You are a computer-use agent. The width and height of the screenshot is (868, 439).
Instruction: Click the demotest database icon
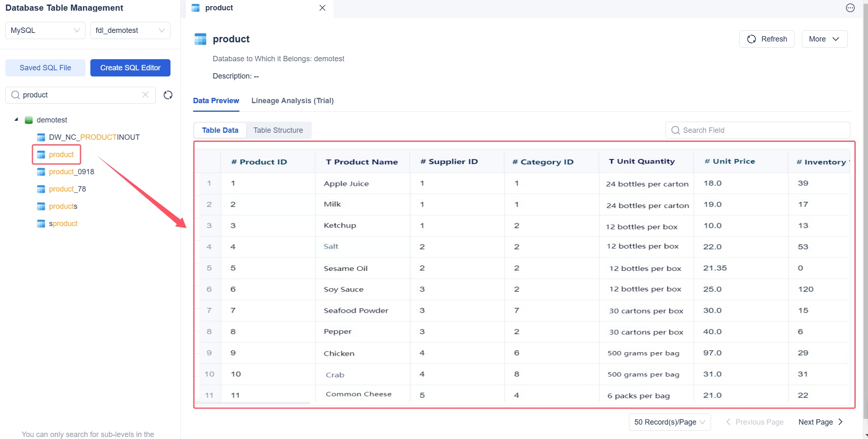(29, 120)
